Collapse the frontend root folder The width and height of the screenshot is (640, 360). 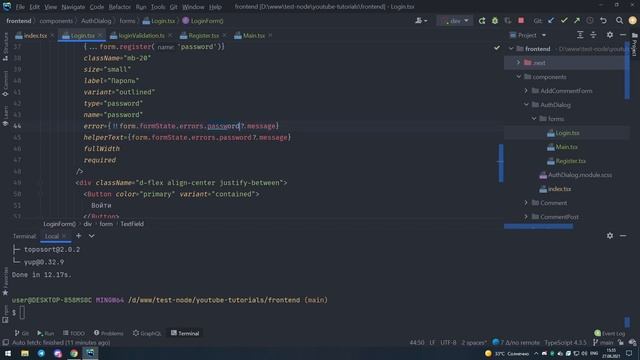(511, 49)
